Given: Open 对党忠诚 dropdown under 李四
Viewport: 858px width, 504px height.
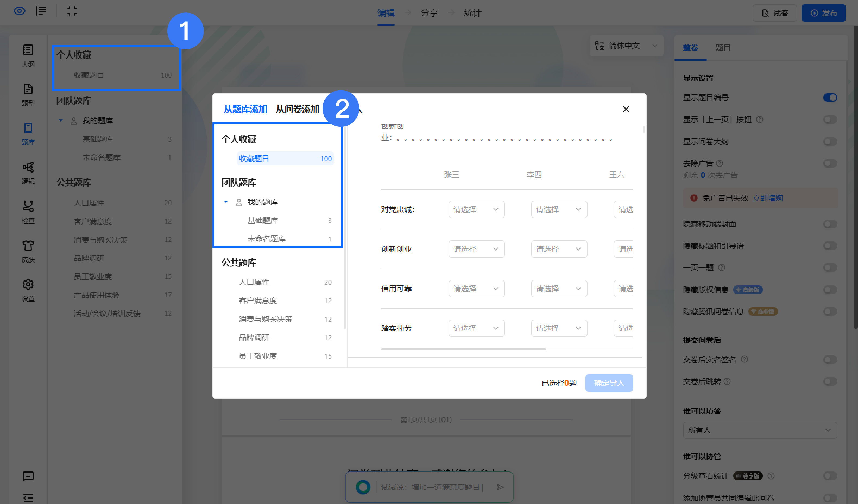Looking at the screenshot, I should point(559,209).
